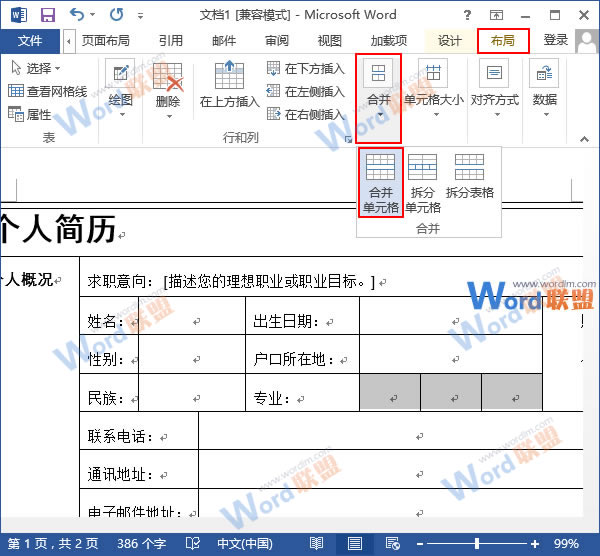Viewport: 600px width, 556px height.
Task: Click the first gray selected cell
Action: (390, 392)
